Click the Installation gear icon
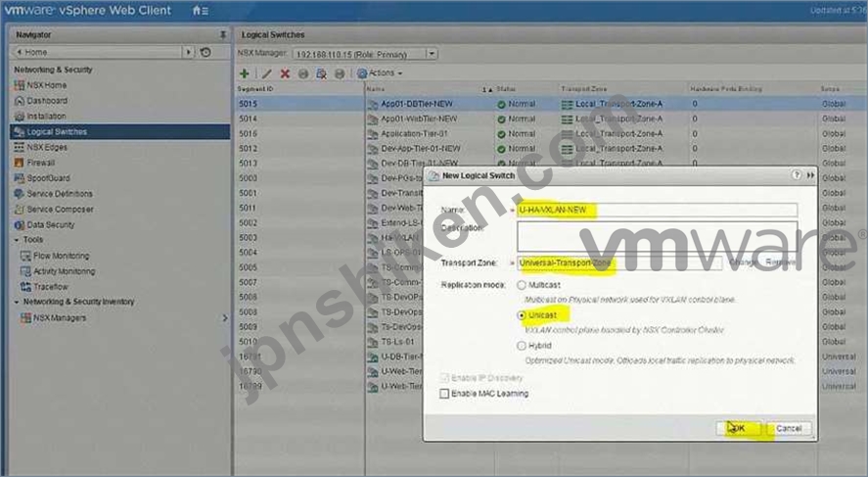868x477 pixels. click(20, 117)
